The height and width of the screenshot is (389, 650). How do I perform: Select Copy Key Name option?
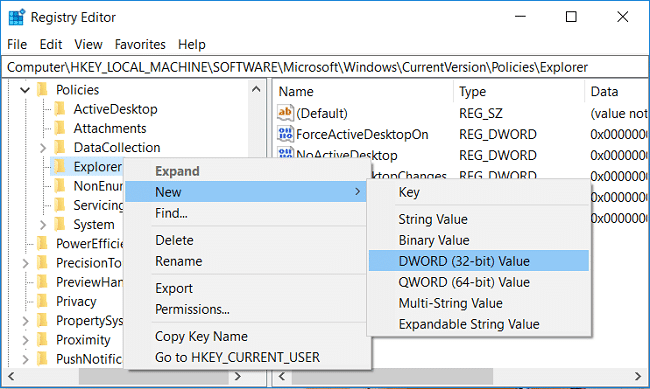pos(245,336)
